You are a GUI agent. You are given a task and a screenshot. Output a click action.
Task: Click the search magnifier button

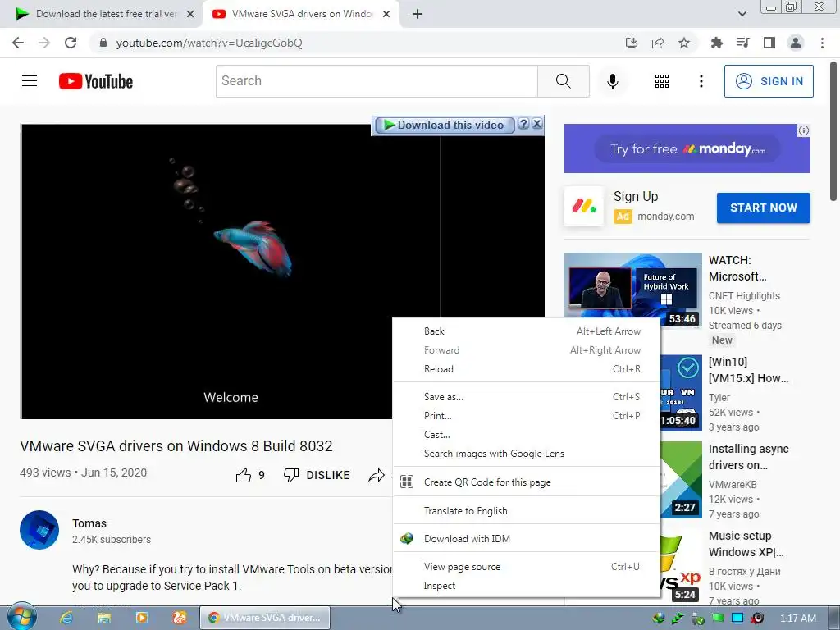point(563,81)
